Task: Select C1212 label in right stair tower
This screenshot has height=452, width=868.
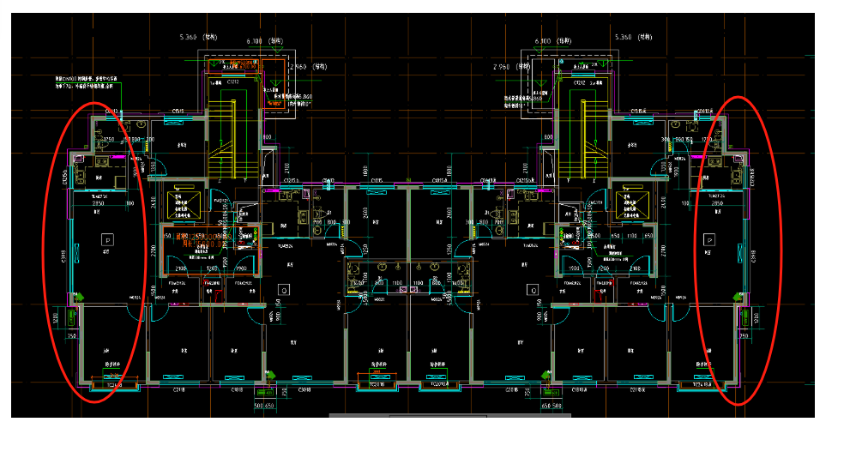Action: 579,82
